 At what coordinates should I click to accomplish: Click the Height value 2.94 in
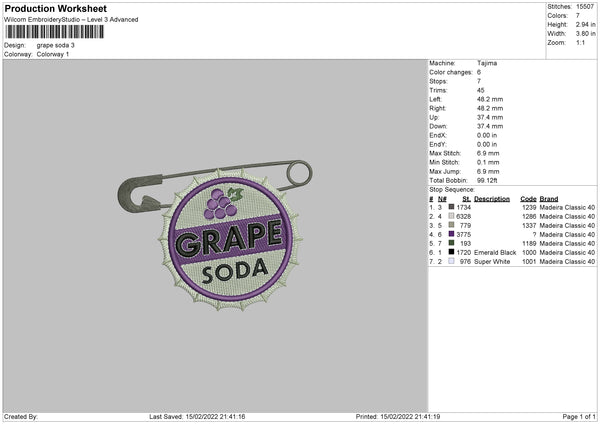[x=585, y=24]
